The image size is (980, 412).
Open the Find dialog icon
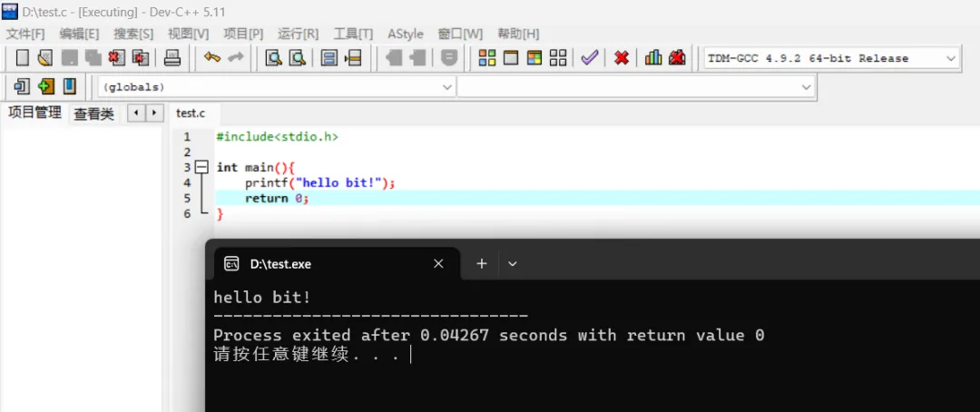[274, 58]
